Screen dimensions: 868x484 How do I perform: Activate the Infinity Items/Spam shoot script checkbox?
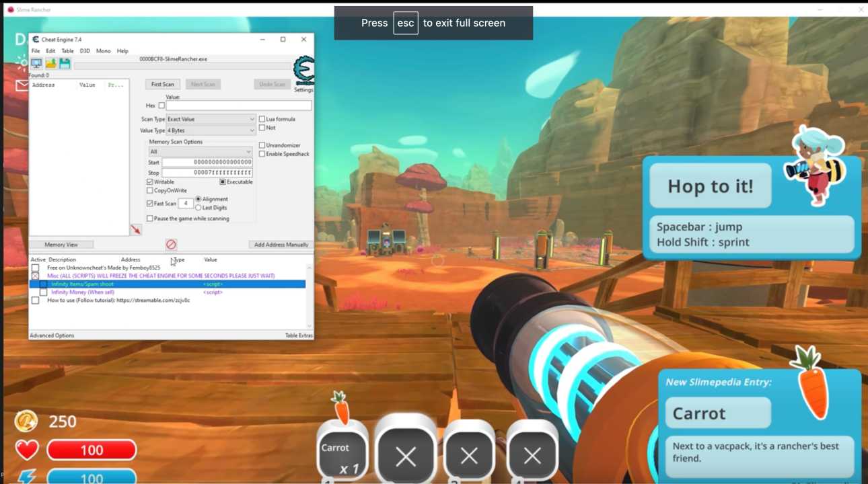[x=43, y=284]
